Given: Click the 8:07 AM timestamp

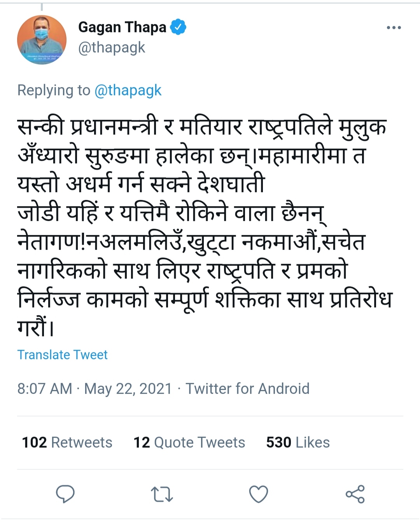Looking at the screenshot, I should pos(45,388).
